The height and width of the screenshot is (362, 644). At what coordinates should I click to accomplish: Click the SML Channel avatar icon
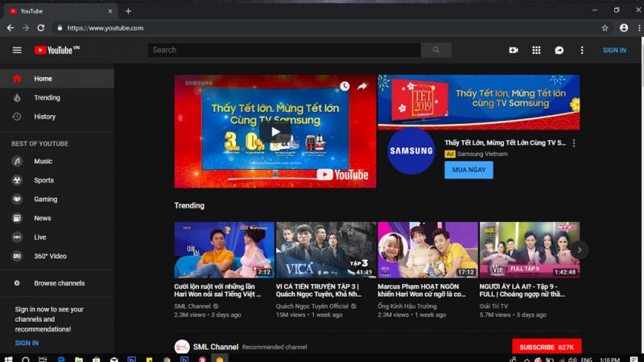[182, 347]
